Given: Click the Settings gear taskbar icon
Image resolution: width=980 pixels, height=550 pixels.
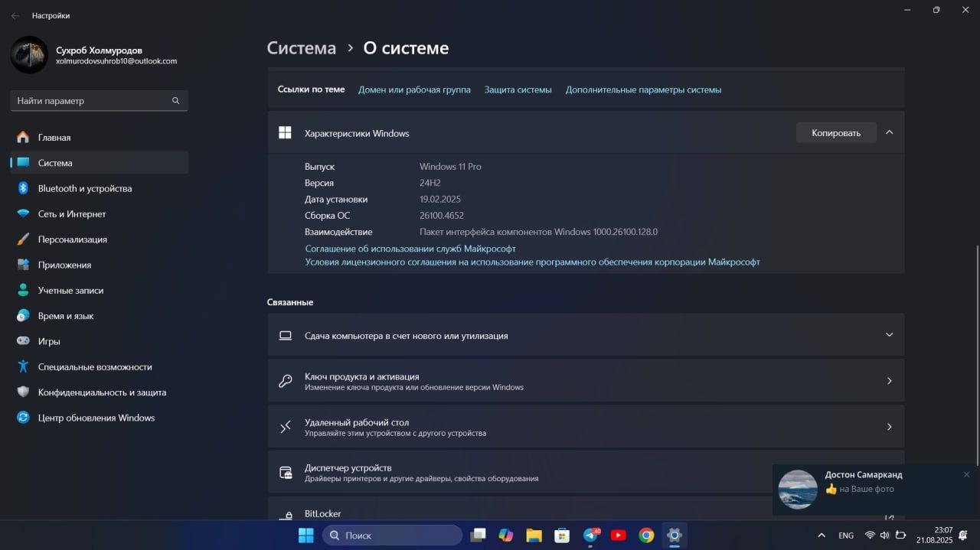Looking at the screenshot, I should [x=675, y=535].
